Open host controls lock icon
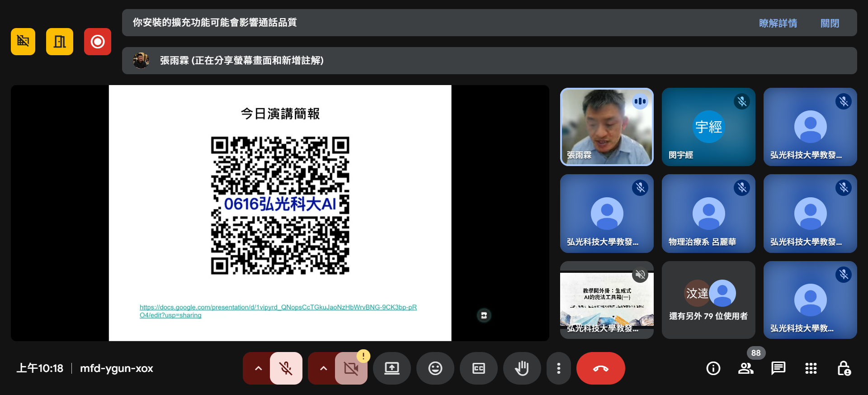Screen dimensions: 868x395 [x=844, y=368]
